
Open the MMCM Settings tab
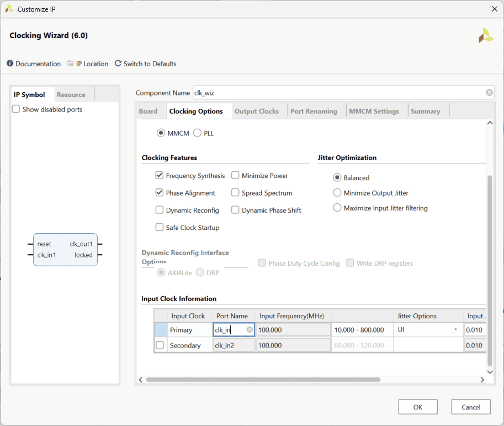click(374, 111)
